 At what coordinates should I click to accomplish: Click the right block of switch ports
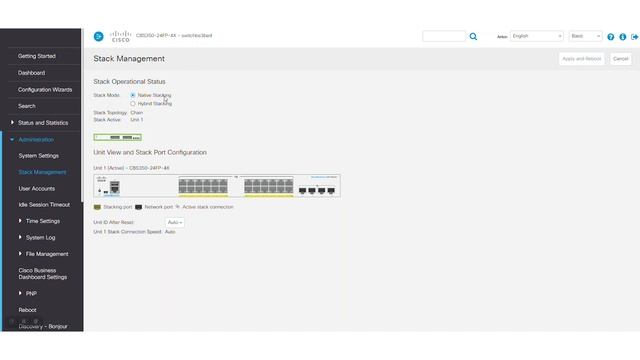click(x=269, y=186)
